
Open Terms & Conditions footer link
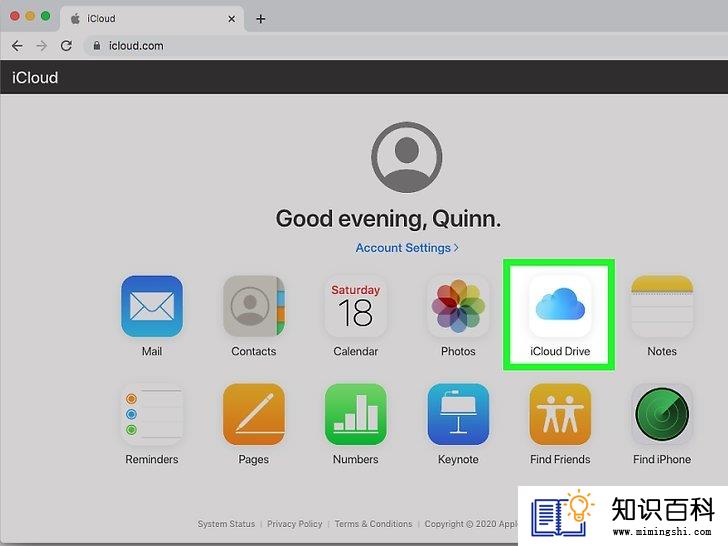[373, 524]
